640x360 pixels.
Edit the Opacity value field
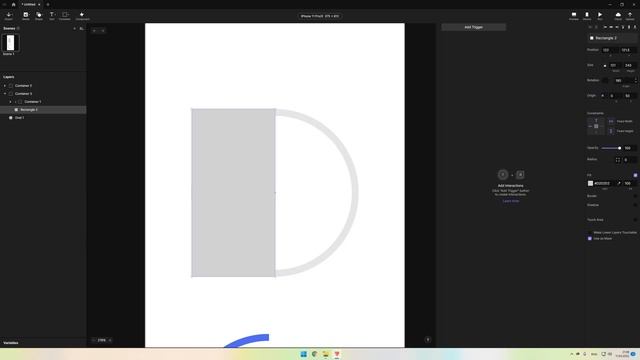(x=629, y=148)
